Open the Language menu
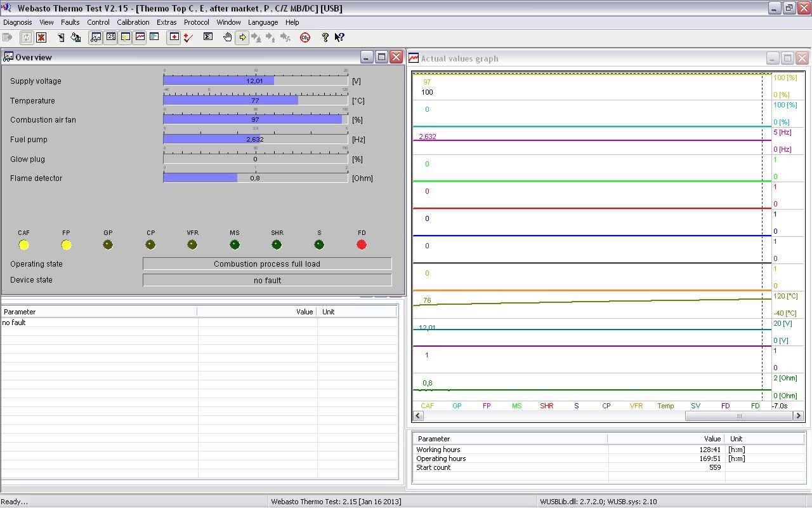The width and height of the screenshot is (812, 508). 263,22
